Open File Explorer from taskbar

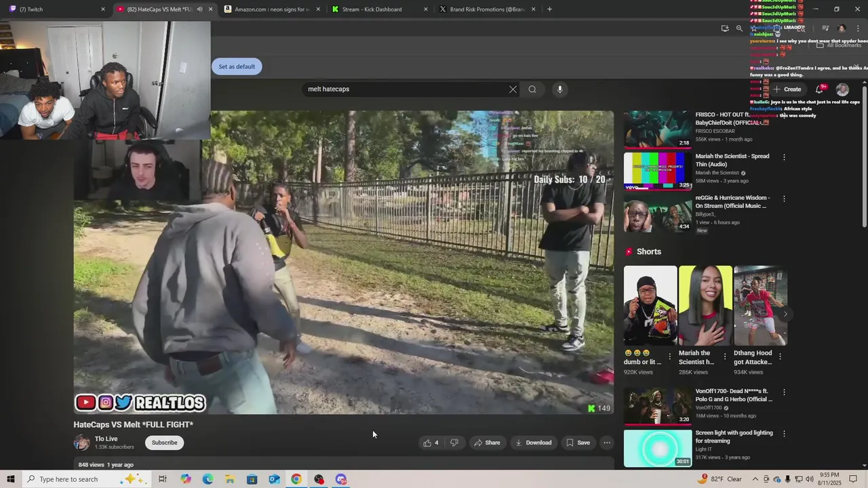[230, 479]
